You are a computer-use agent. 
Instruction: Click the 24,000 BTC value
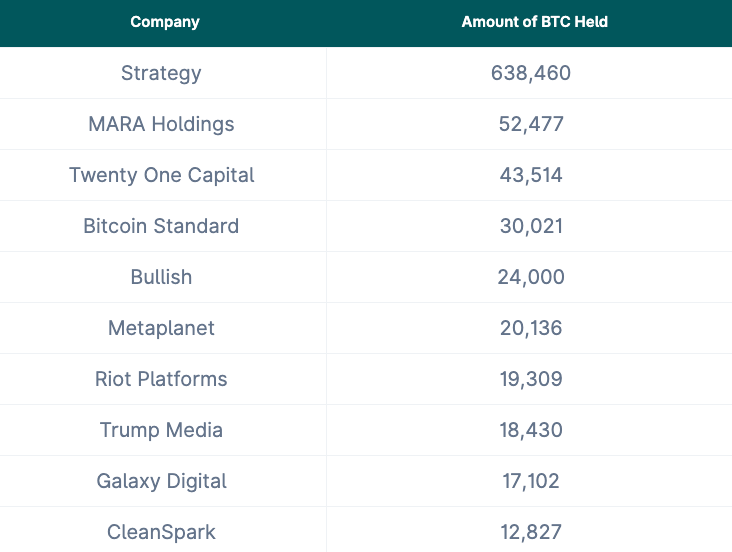531,277
